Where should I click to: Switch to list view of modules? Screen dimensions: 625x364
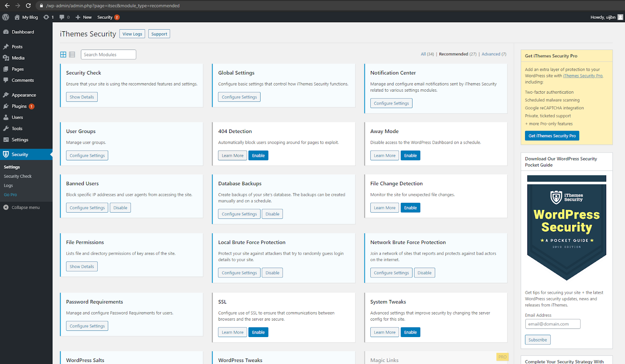[x=72, y=55]
